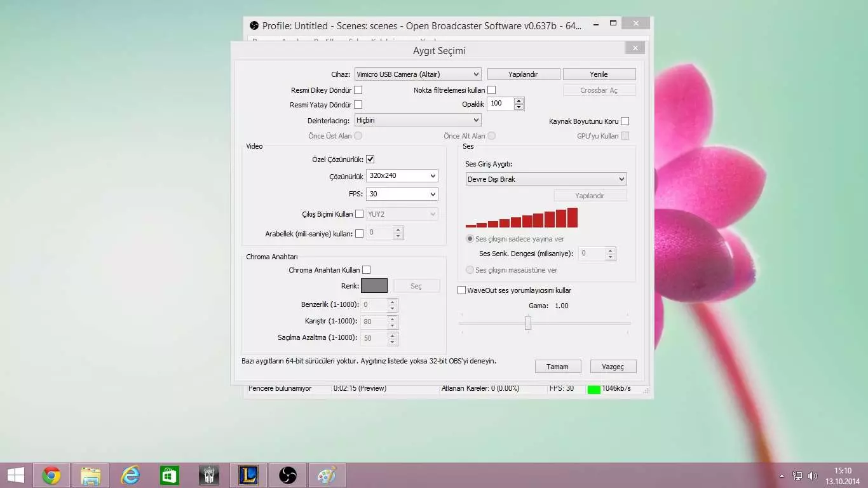
Task: Toggle the Resmi Yatay Döndür checkbox
Action: (x=358, y=104)
